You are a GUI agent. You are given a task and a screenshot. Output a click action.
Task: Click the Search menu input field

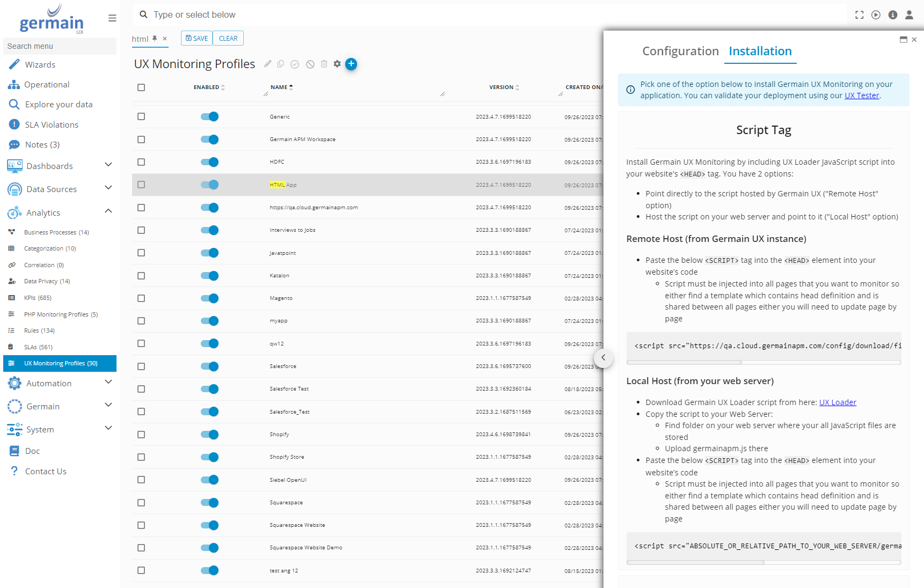coord(60,46)
